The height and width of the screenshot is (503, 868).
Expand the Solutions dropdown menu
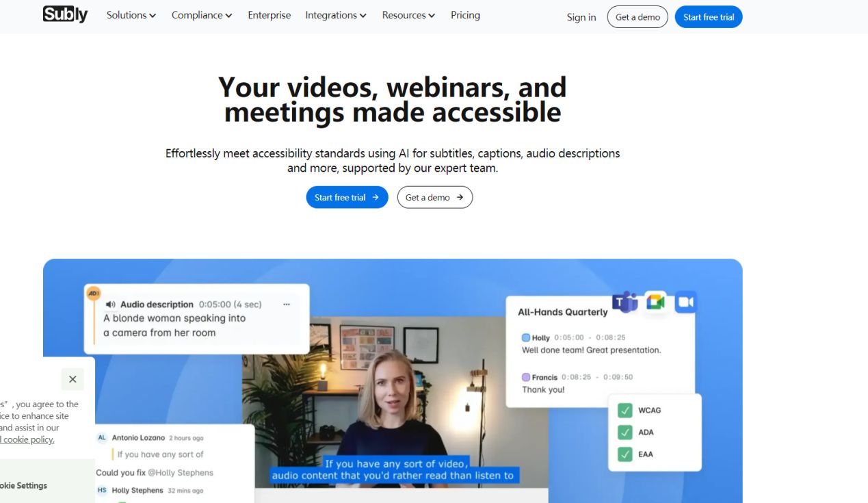point(131,15)
